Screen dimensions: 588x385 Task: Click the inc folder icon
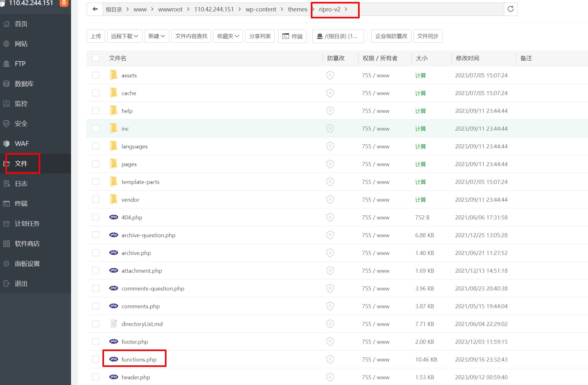pyautogui.click(x=114, y=128)
